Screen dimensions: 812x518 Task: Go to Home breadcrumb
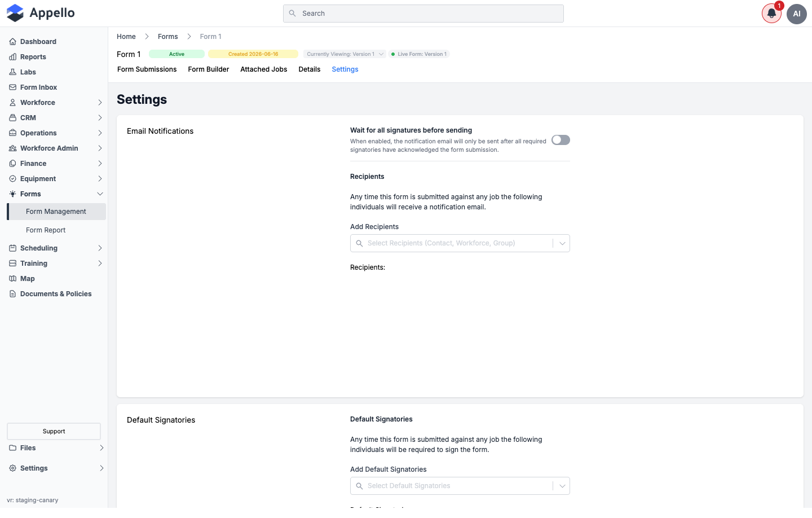point(126,37)
